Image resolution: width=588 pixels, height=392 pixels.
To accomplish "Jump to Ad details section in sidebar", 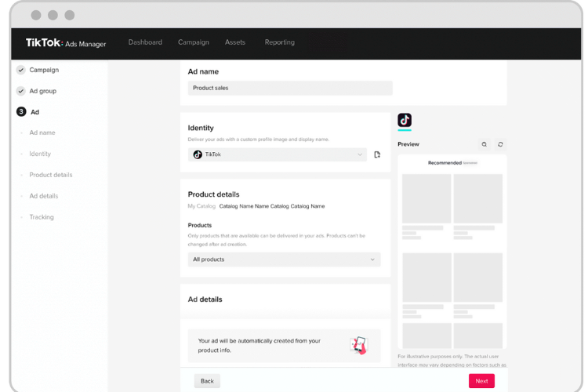I will tap(44, 196).
